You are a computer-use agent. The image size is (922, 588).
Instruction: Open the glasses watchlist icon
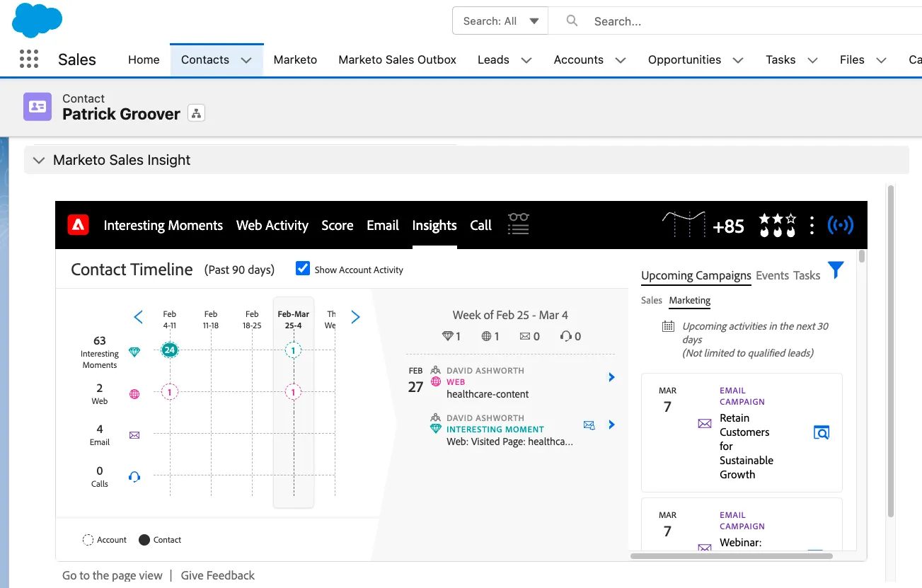tap(519, 224)
